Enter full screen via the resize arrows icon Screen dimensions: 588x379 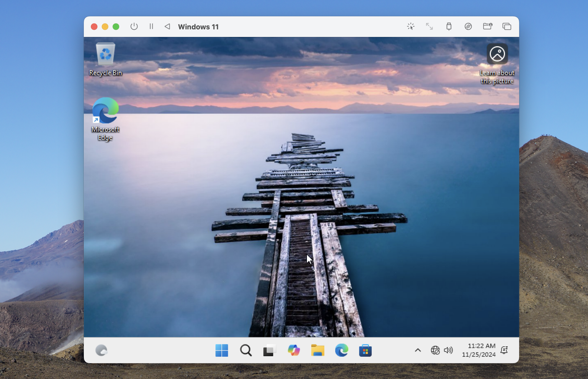tap(430, 26)
